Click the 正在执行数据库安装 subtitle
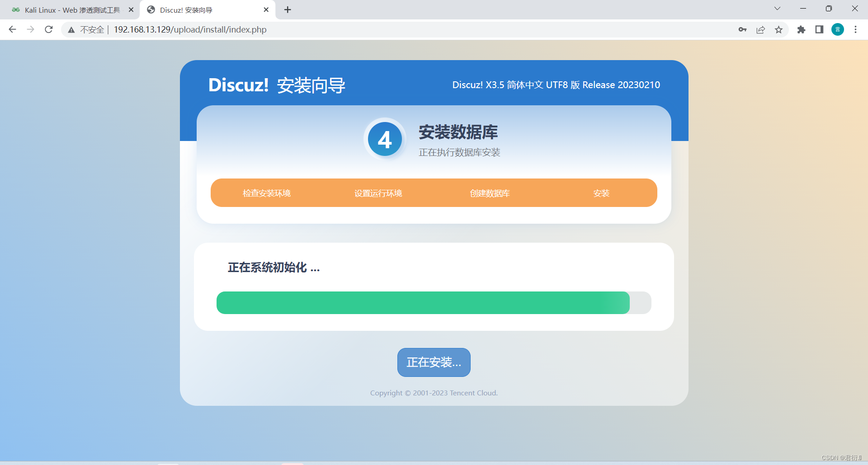868x465 pixels. pos(459,153)
